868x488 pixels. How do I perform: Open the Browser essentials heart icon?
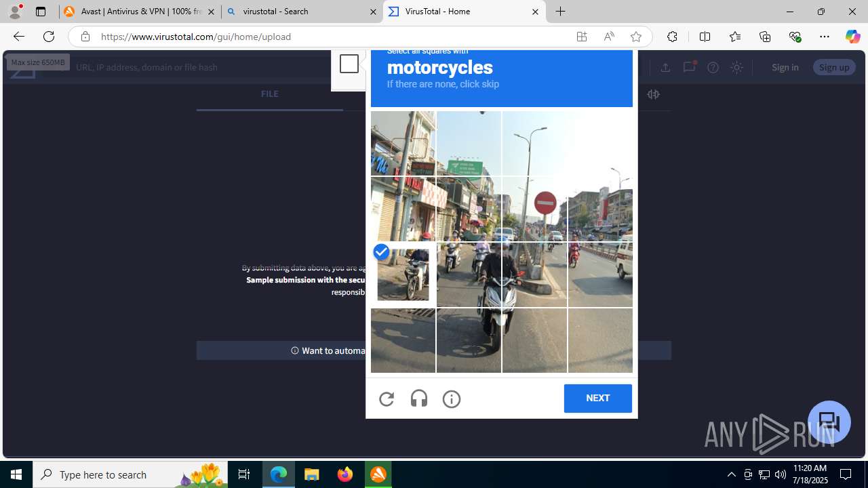click(x=795, y=37)
